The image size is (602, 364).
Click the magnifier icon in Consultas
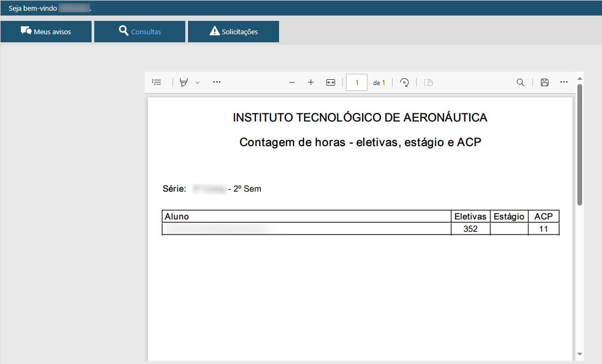124,31
